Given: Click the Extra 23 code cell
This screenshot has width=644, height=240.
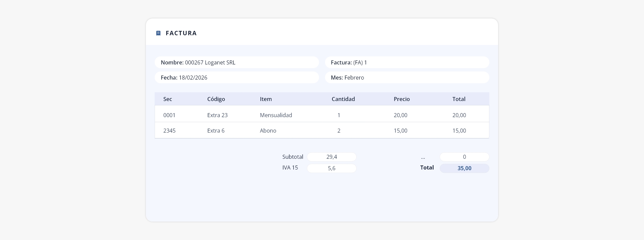Looking at the screenshot, I should 217,115.
